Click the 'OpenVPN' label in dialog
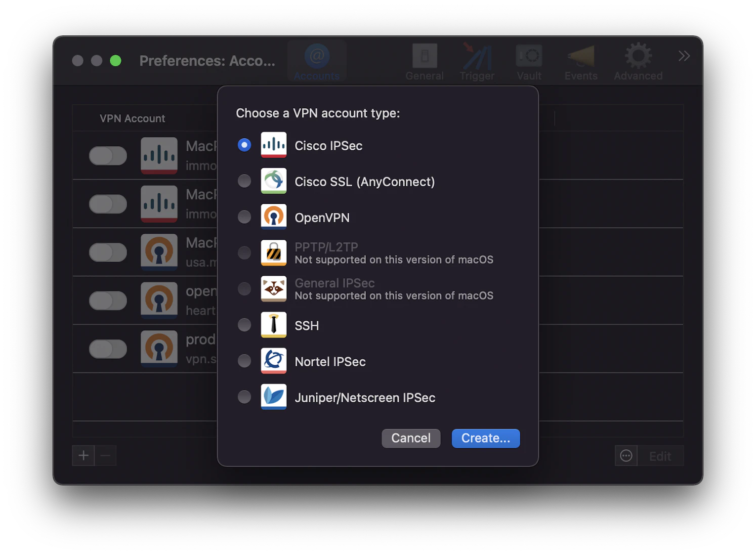This screenshot has width=756, height=555. (322, 218)
